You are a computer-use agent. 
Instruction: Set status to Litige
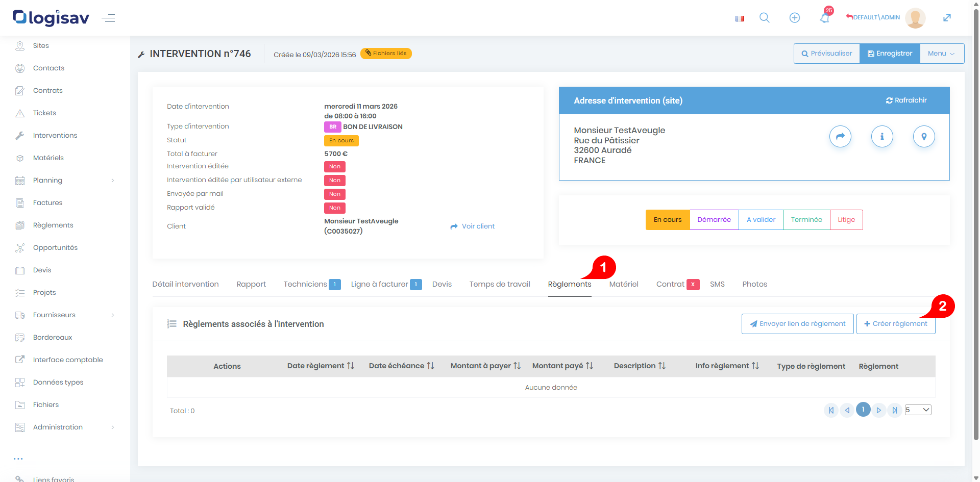pos(846,220)
